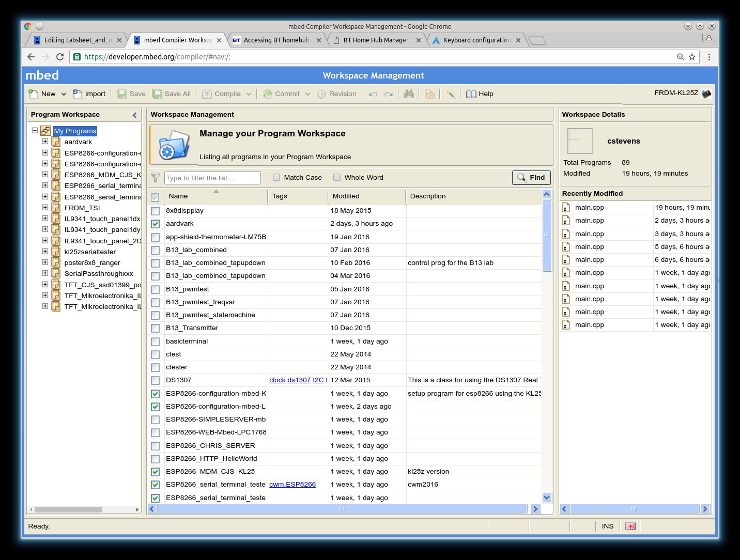
Task: Click the zoom magnifier in address bar
Action: click(x=681, y=57)
